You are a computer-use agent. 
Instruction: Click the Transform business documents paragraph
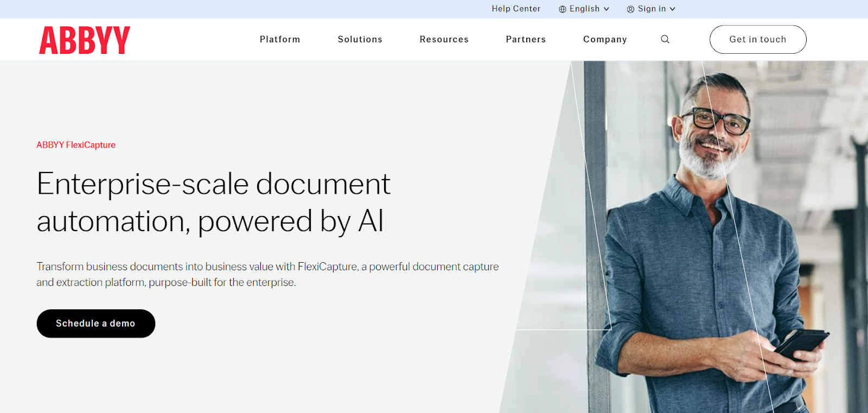coord(267,274)
